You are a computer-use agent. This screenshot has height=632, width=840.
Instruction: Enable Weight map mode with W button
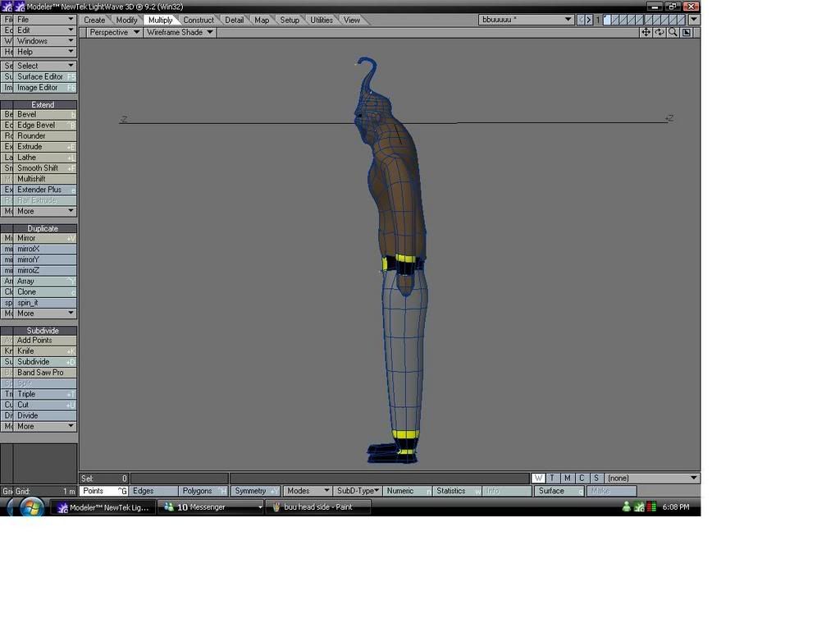[538, 479]
